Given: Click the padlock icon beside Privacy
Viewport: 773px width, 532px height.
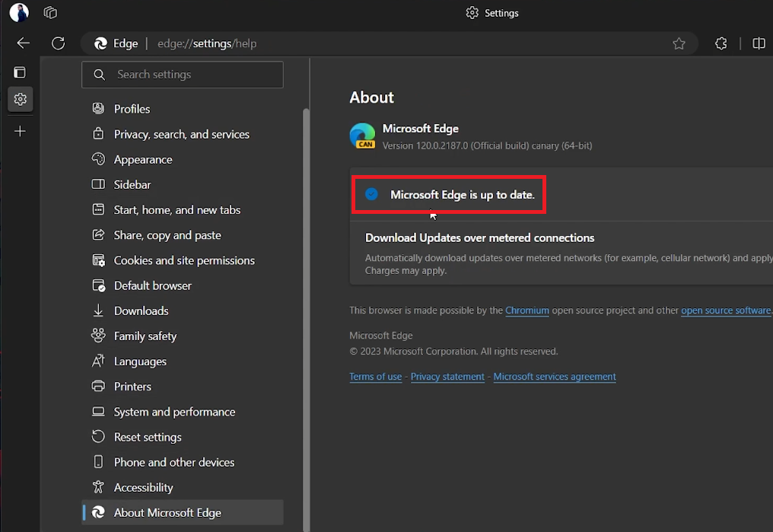Looking at the screenshot, I should [x=98, y=133].
